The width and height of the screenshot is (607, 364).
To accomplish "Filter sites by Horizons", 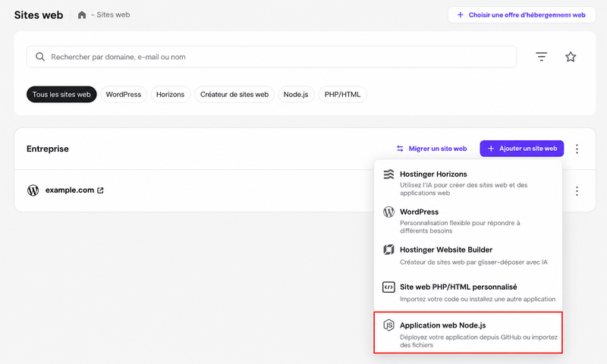I will [x=170, y=94].
